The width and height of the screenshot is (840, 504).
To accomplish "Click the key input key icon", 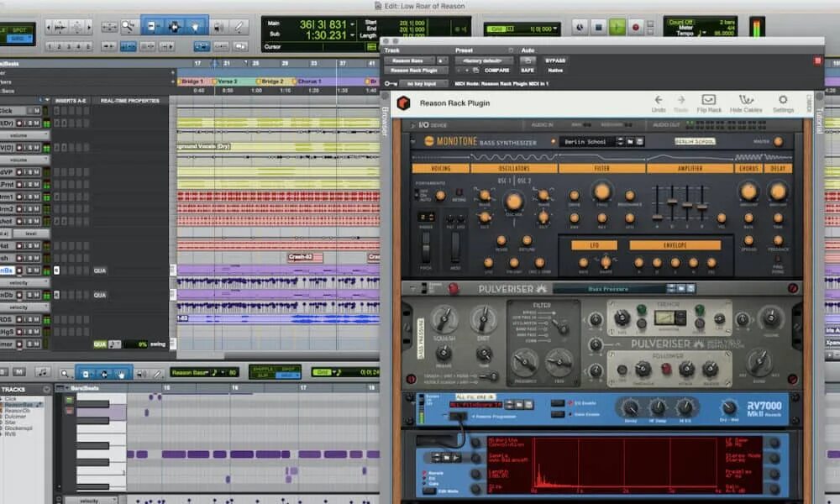I will coord(391,83).
